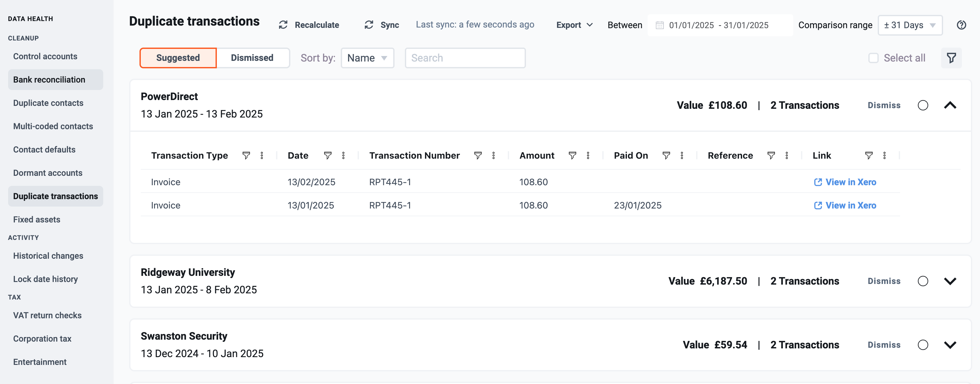Viewport: 980px width, 384px height.
Task: View the 13/01/2025 invoice in Xero
Action: [845, 206]
